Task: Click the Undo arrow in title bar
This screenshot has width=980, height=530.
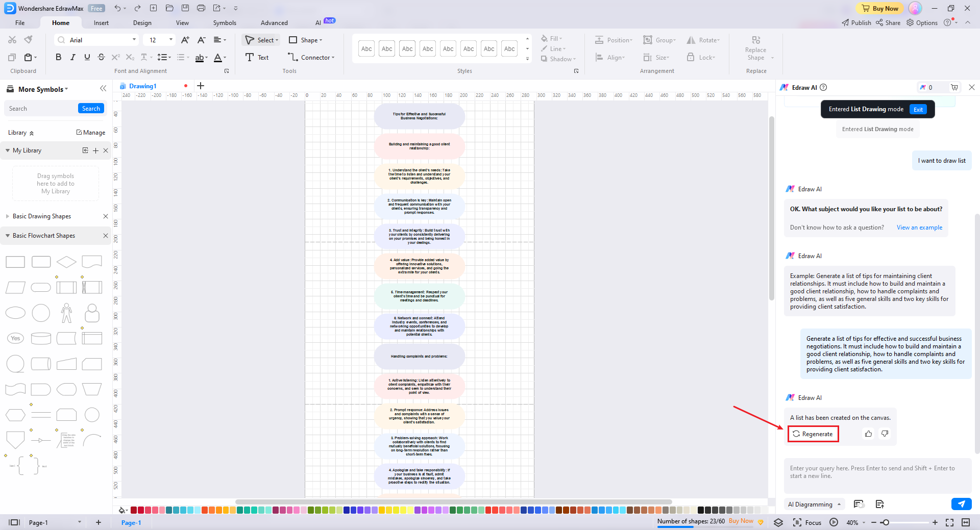Action: (118, 8)
